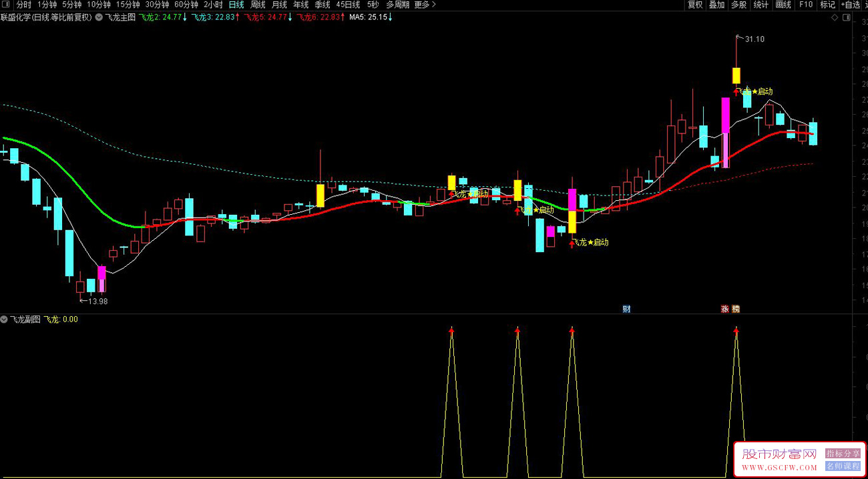Viewport: 868px width, 479px height.
Task: Open the 画线 drawing tools
Action: click(783, 5)
